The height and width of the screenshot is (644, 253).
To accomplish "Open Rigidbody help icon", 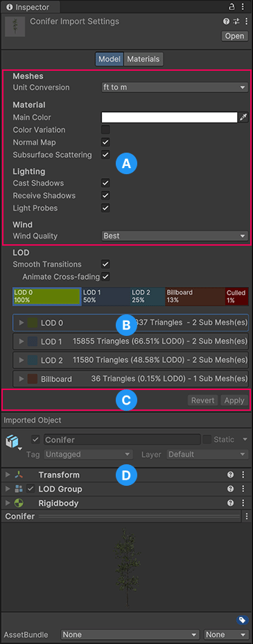I will pyautogui.click(x=230, y=502).
